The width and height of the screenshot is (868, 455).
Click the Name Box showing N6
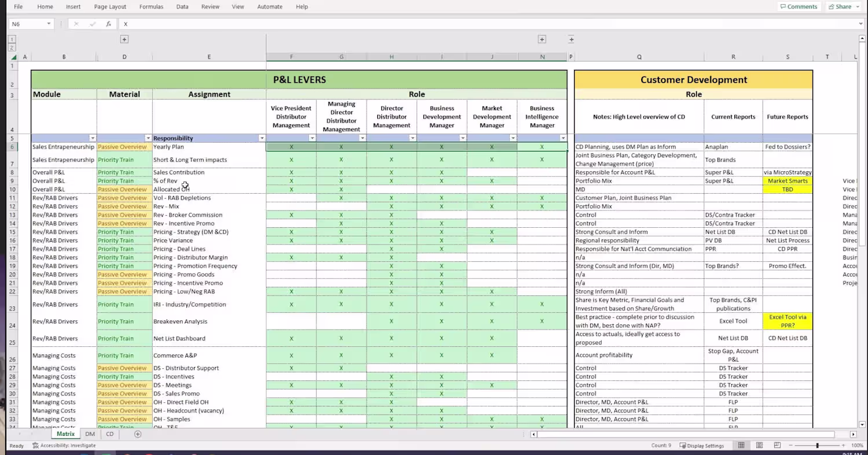point(26,24)
